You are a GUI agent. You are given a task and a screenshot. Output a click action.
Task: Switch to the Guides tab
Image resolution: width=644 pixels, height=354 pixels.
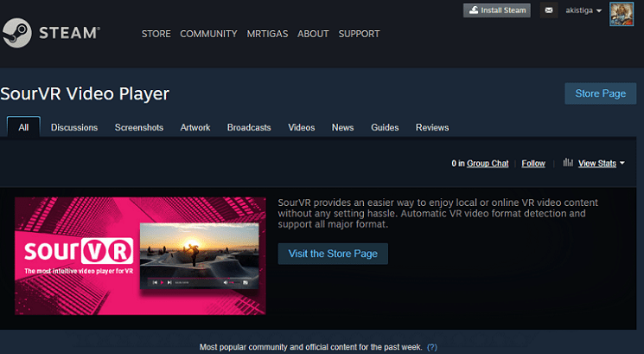click(x=385, y=127)
